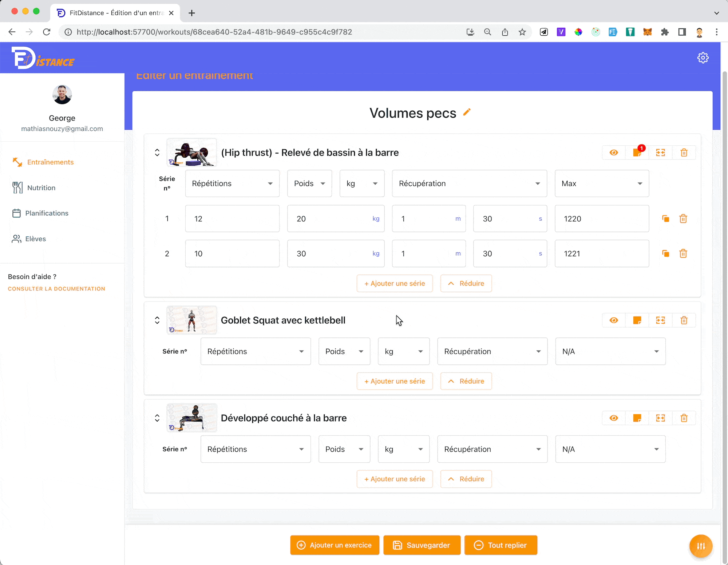Screen dimensions: 728x565
Task: Click the eye visibility icon for Hip thrust
Action: tap(614, 153)
